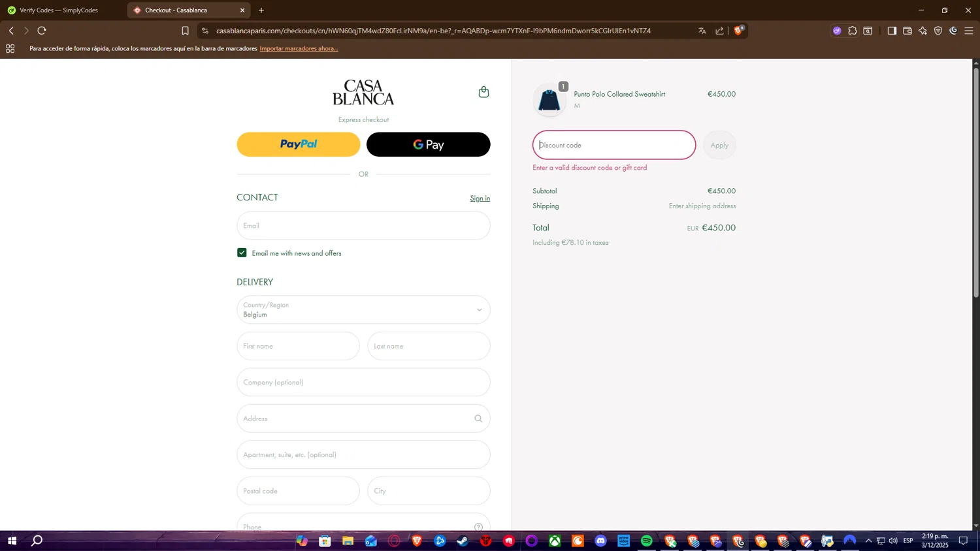This screenshot has height=551, width=980.
Task: Click the Apartment, suite, etc. field
Action: 363,454
